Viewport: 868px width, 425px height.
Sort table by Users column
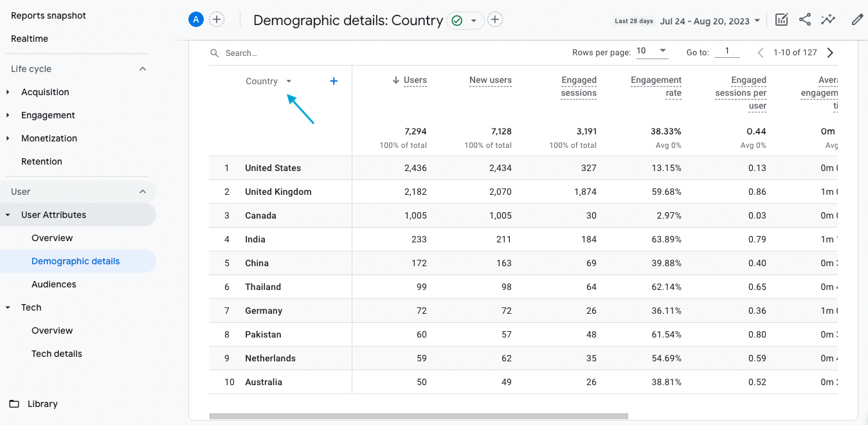[x=415, y=80]
